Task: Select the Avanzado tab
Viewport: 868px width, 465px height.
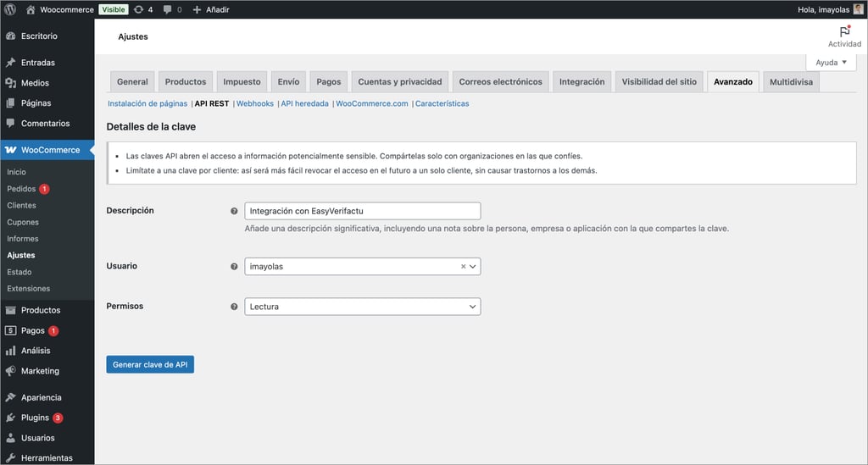Action: click(733, 82)
